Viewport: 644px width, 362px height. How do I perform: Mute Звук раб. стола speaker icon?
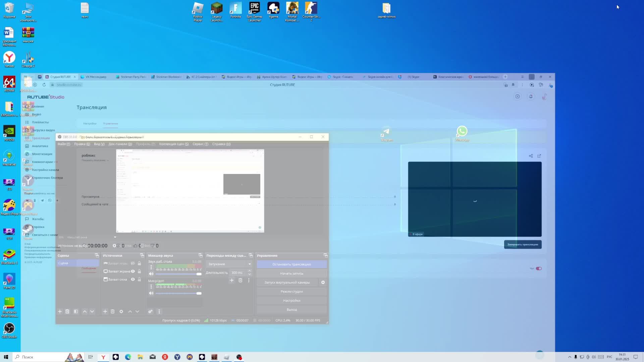click(151, 274)
